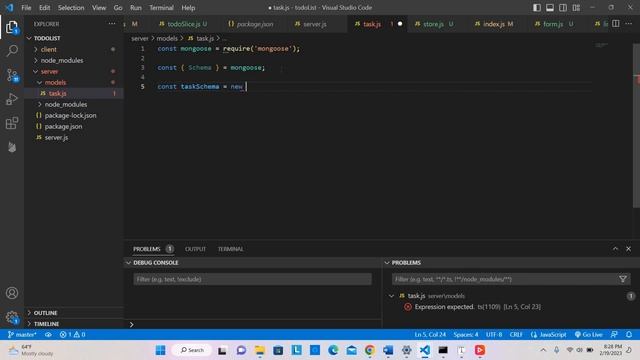The height and width of the screenshot is (360, 640).
Task: Expand node_modules inside the server folder
Action: tap(40, 104)
